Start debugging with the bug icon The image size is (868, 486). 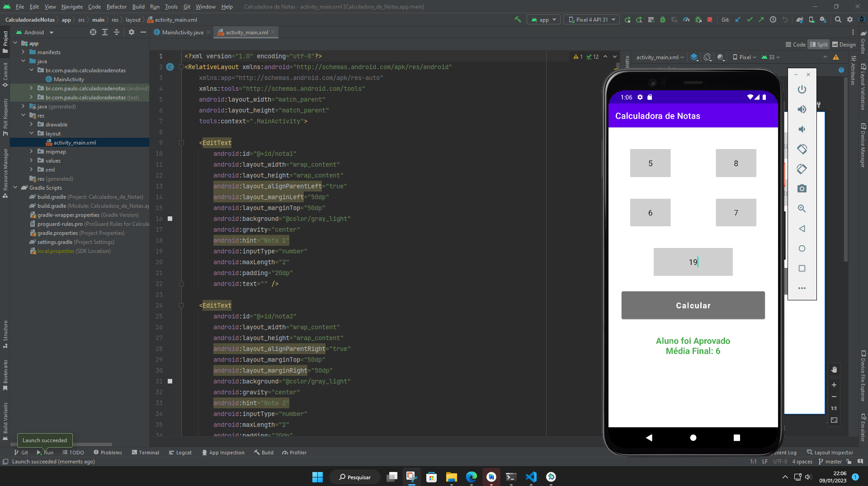click(662, 19)
